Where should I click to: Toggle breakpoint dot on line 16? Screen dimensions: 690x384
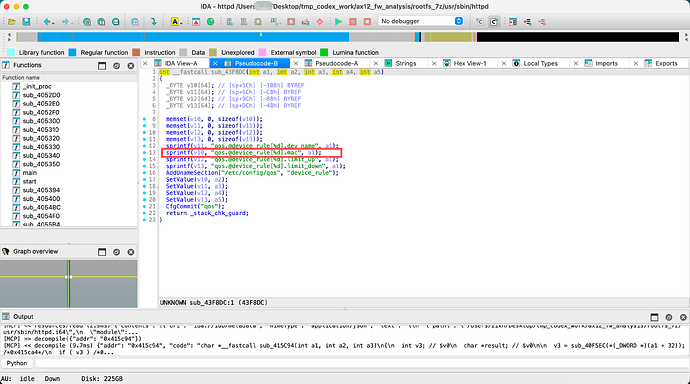[145, 173]
